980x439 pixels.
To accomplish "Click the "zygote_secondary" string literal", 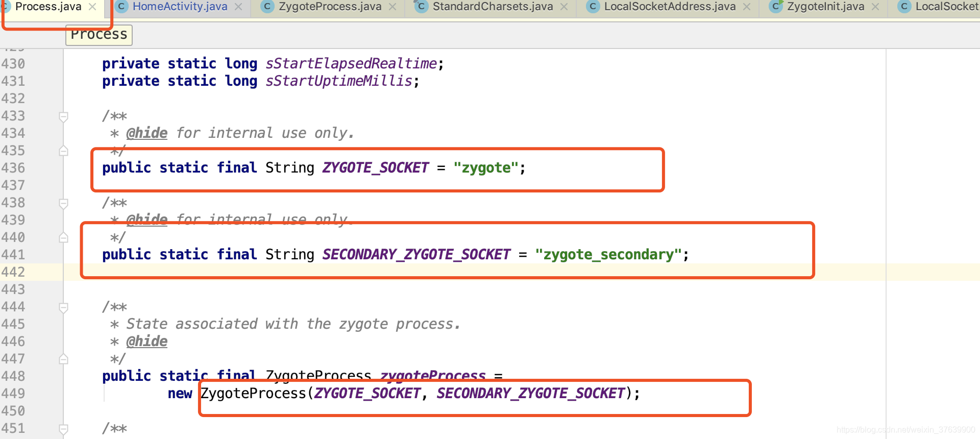I will click(x=608, y=255).
